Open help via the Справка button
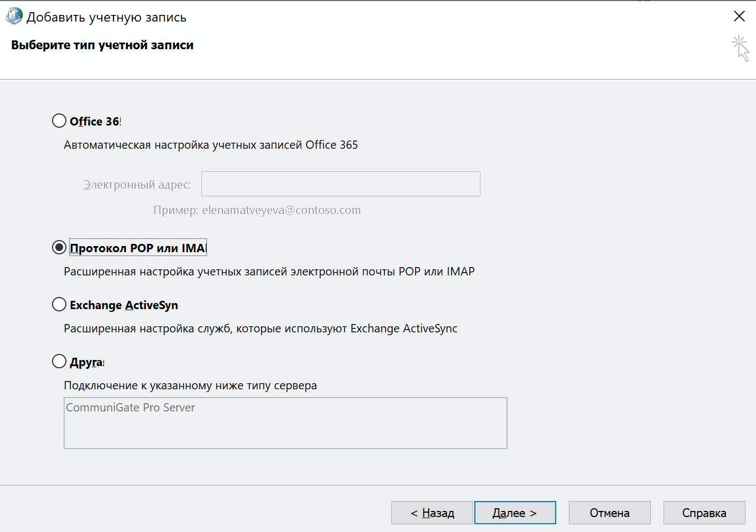This screenshot has height=532, width=756. coord(704,513)
